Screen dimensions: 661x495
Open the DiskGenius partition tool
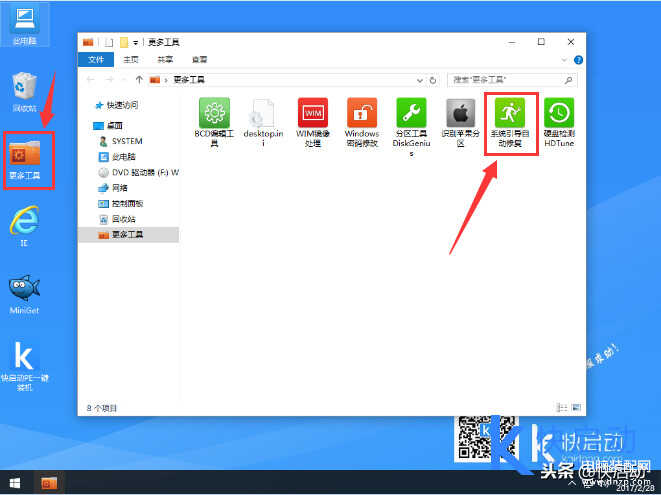coord(411,126)
